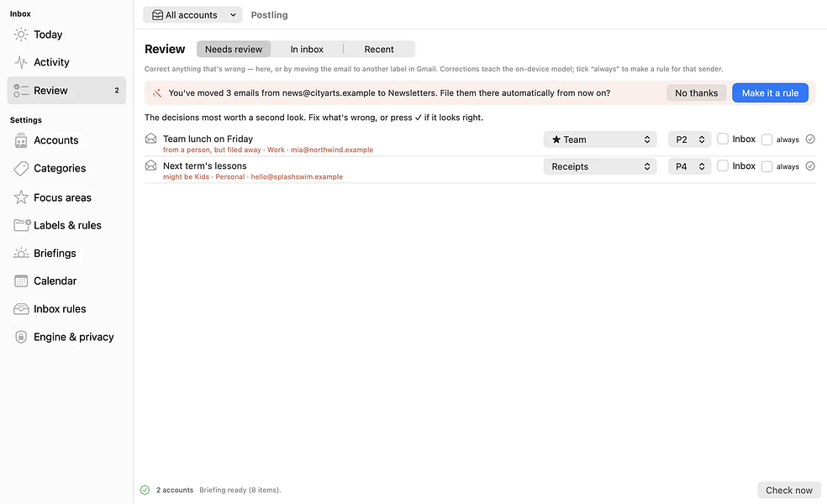Open the Receipts category dropdown
Screen dimensions: 827x504
click(x=600, y=166)
